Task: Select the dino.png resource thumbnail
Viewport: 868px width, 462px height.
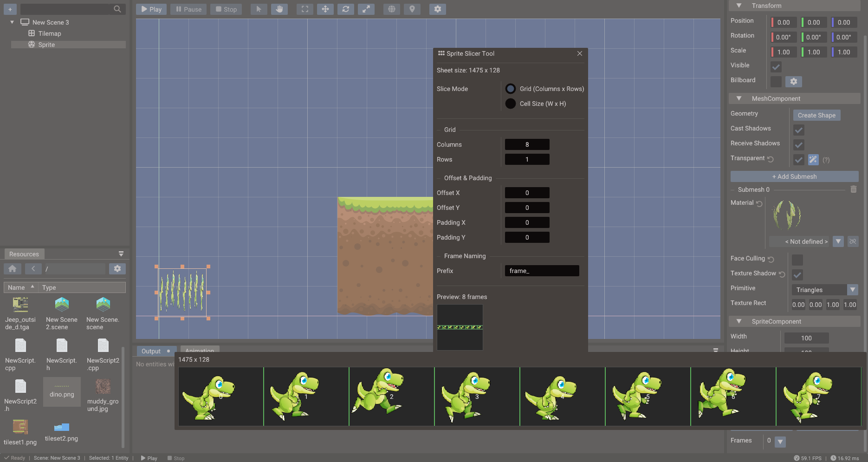Action: [x=62, y=391]
